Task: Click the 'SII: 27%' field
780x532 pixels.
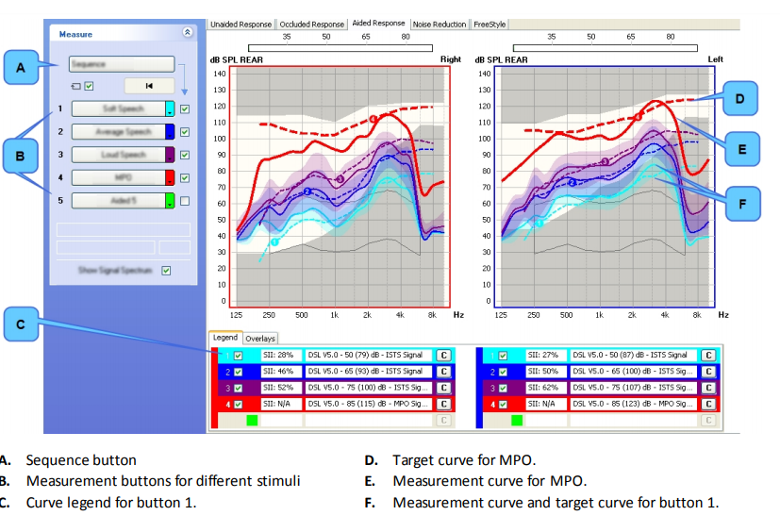Action: point(546,356)
